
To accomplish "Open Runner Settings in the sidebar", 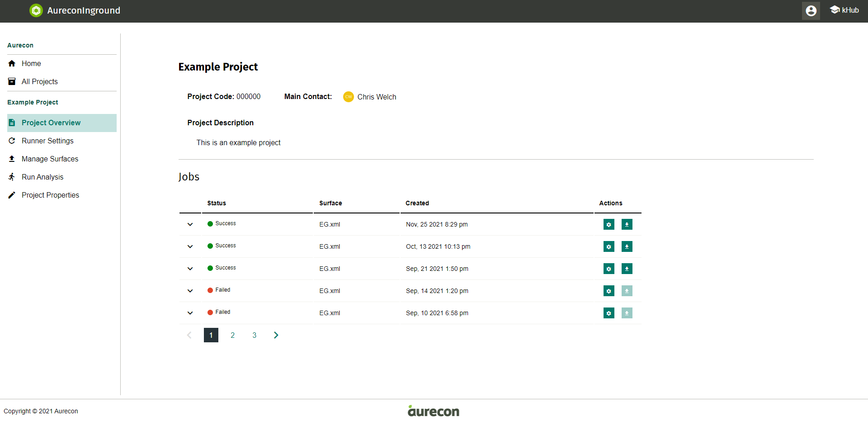I will [x=47, y=141].
